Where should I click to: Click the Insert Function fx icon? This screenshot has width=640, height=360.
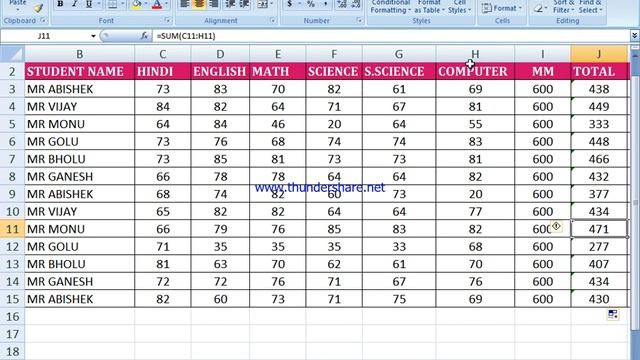pos(144,36)
